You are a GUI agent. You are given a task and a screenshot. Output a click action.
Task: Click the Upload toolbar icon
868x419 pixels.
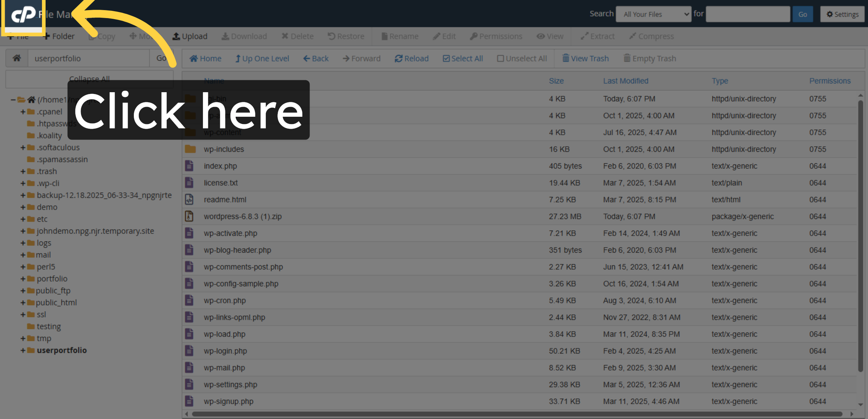[x=176, y=37]
